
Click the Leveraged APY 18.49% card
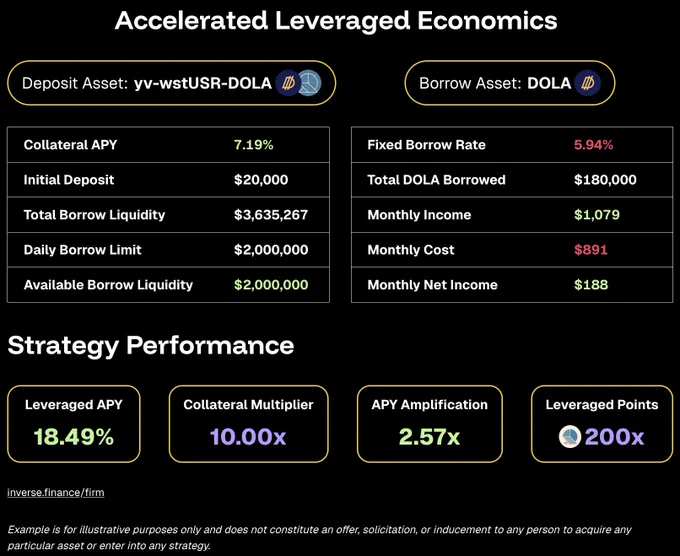click(x=74, y=424)
